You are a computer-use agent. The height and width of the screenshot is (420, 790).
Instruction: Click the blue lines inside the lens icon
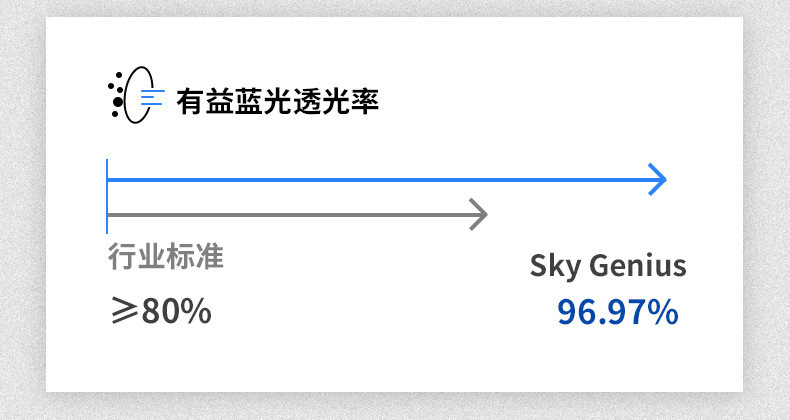[x=152, y=98]
